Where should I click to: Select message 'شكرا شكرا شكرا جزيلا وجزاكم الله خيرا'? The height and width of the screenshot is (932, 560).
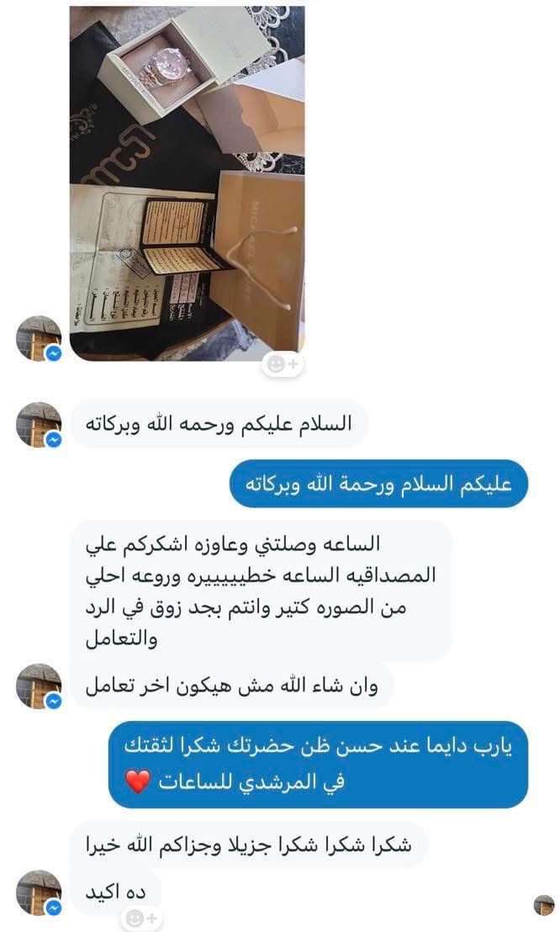pyautogui.click(x=249, y=845)
